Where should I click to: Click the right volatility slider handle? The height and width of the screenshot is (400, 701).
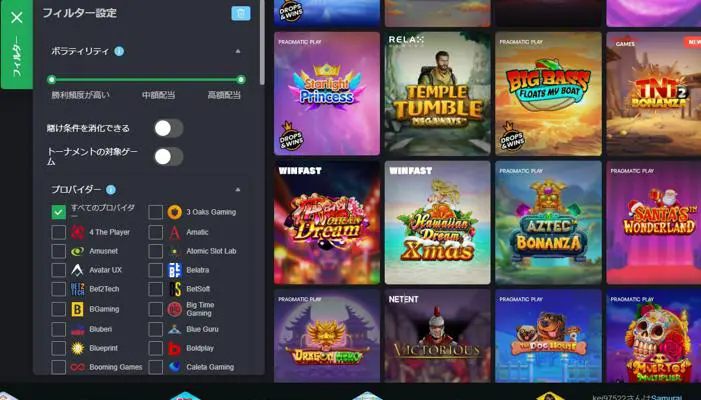tap(241, 80)
